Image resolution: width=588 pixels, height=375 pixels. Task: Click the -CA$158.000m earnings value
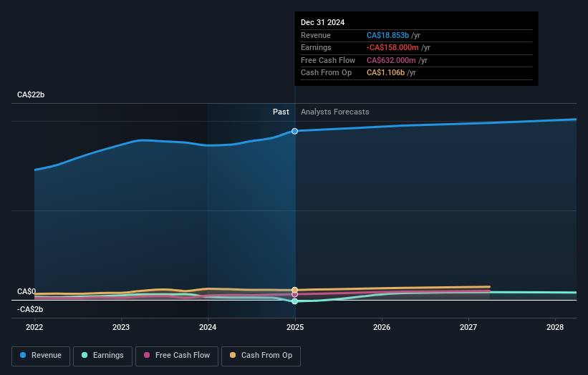click(392, 47)
